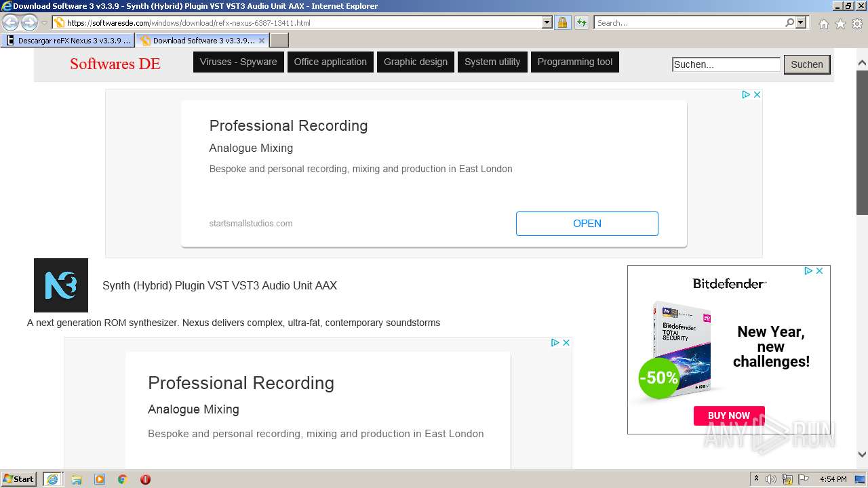Close the lower Professional Recording ad
This screenshot has width=868, height=488.
click(566, 342)
